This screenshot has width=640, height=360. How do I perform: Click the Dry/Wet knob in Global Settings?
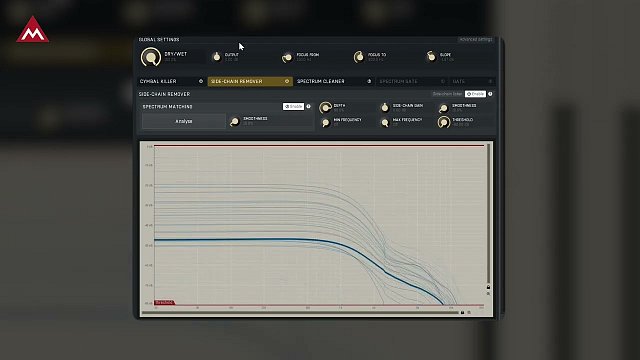click(x=151, y=57)
